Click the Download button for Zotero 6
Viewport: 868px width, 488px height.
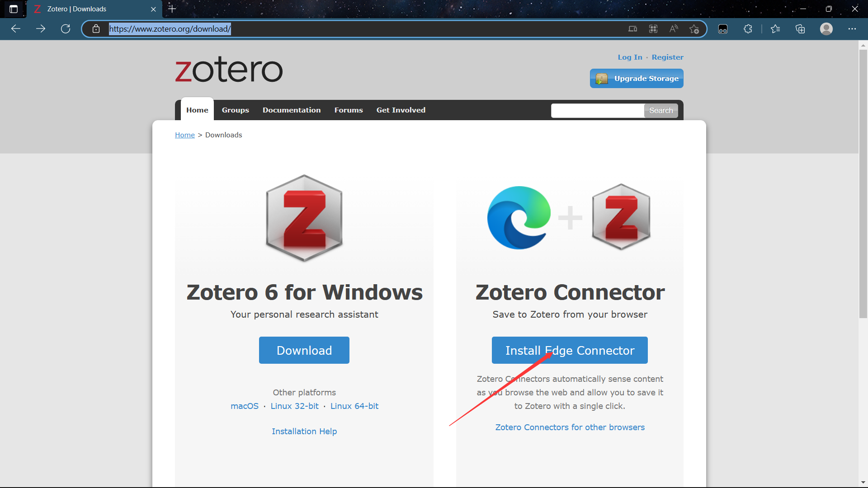(304, 350)
